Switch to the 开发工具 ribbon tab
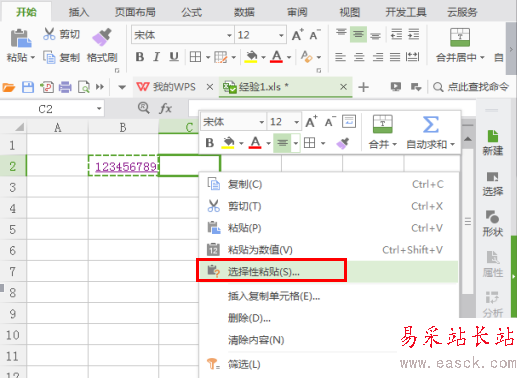The width and height of the screenshot is (517, 378). (x=406, y=12)
